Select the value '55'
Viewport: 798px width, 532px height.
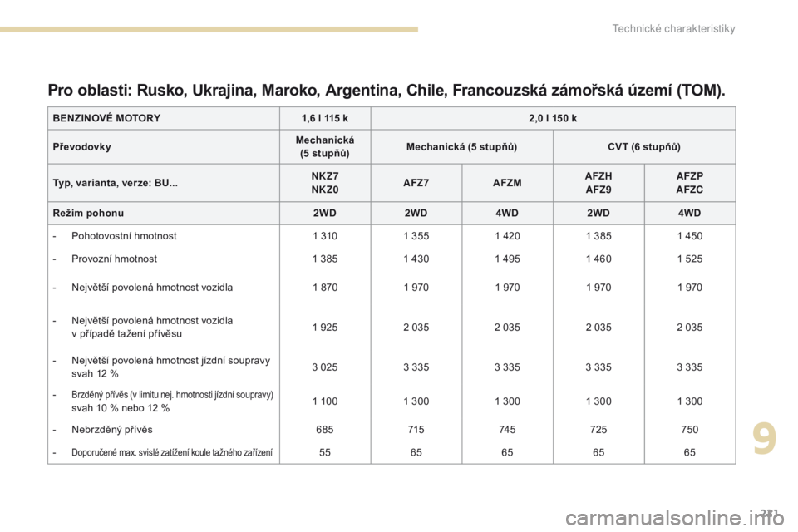click(x=325, y=452)
